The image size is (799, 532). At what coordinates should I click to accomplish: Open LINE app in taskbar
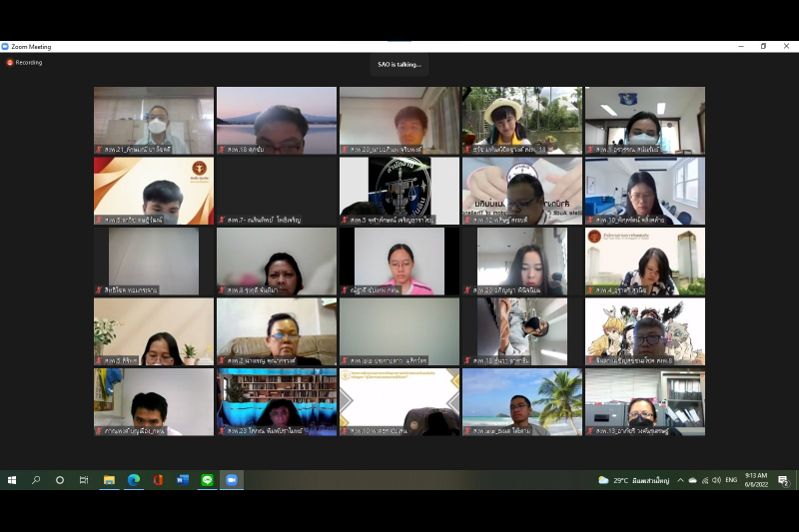pos(207,480)
